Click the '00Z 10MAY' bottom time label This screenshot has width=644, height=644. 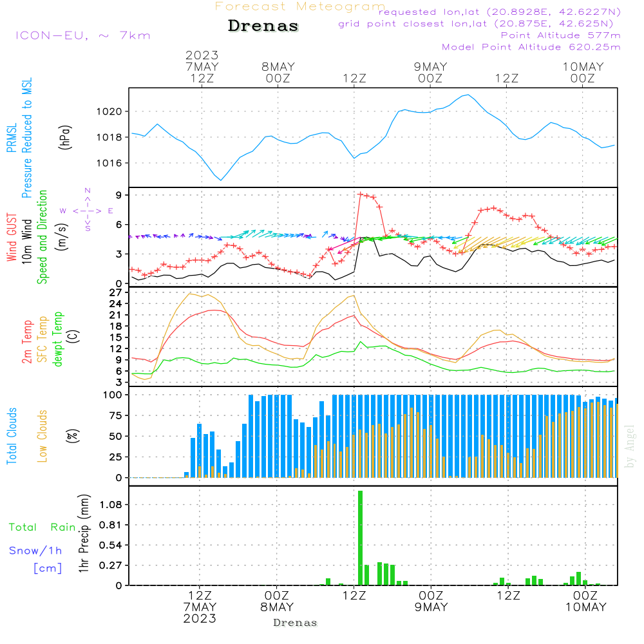coord(585,601)
